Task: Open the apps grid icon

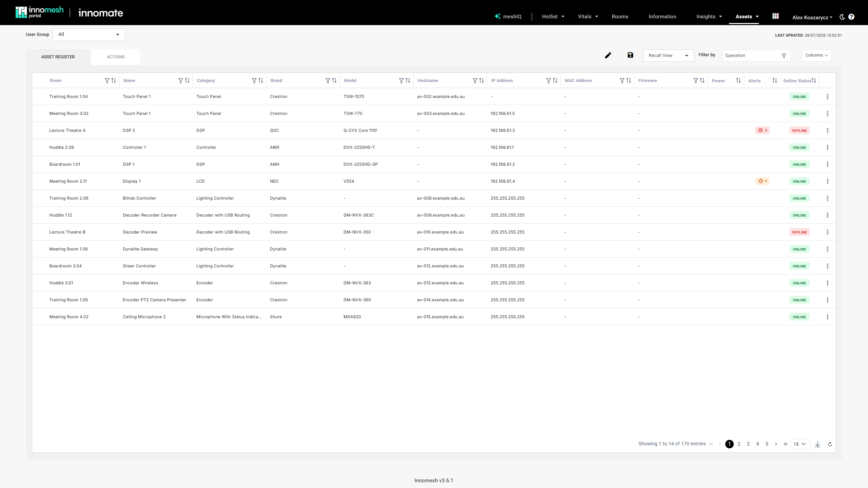Action: pos(775,16)
